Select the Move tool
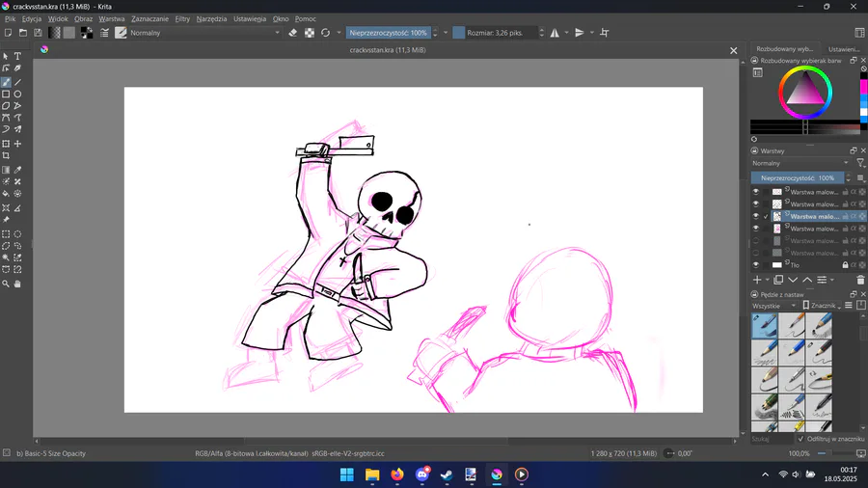 (x=17, y=144)
